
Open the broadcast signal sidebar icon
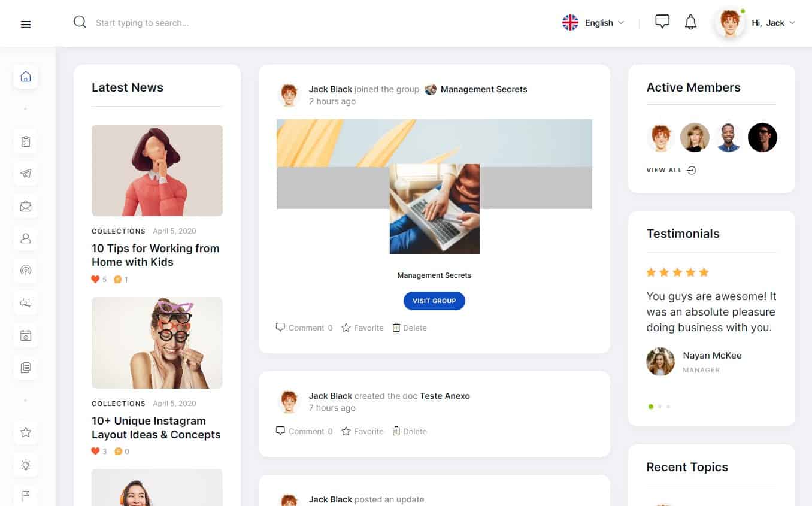(26, 270)
